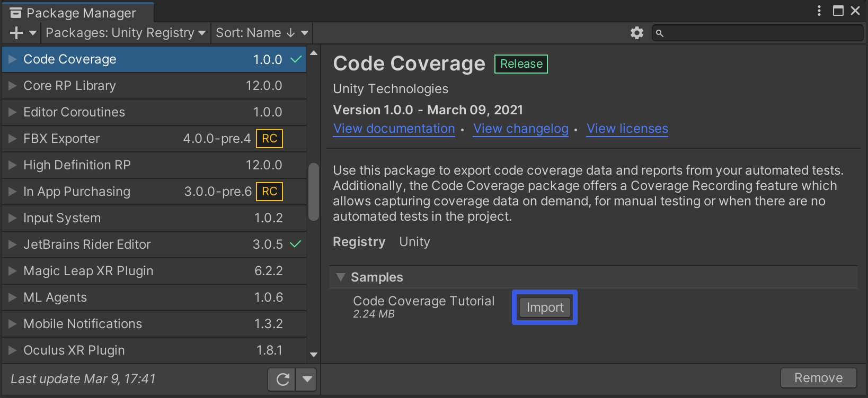Screen dimensions: 868x398
Task: Click the package list scrollbar thumb
Action: (x=313, y=192)
